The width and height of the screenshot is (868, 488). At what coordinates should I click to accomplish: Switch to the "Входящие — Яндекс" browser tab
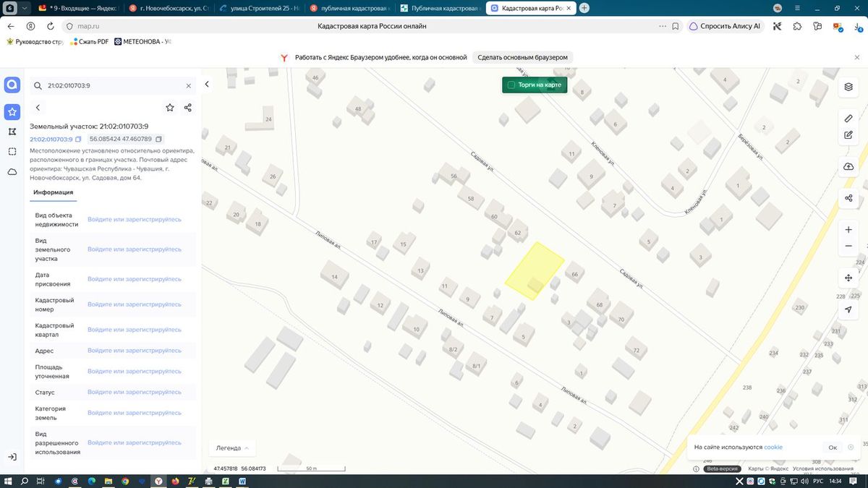pos(78,8)
